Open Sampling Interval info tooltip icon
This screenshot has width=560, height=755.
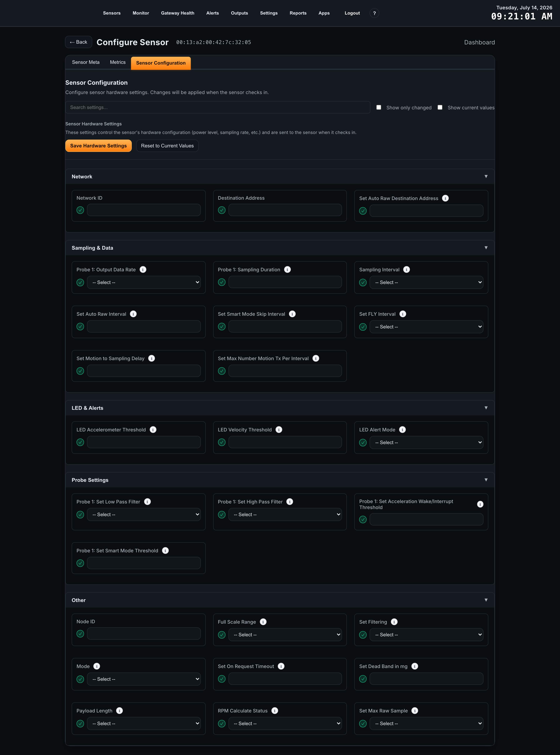coord(407,269)
